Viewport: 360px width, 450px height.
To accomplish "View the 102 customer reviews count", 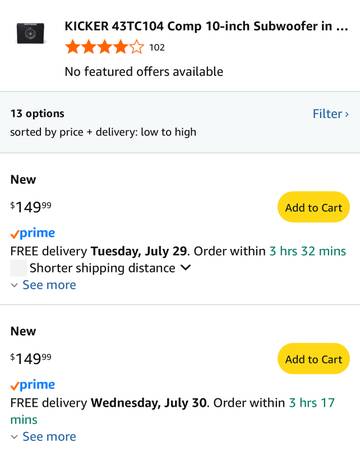I will 157,48.
